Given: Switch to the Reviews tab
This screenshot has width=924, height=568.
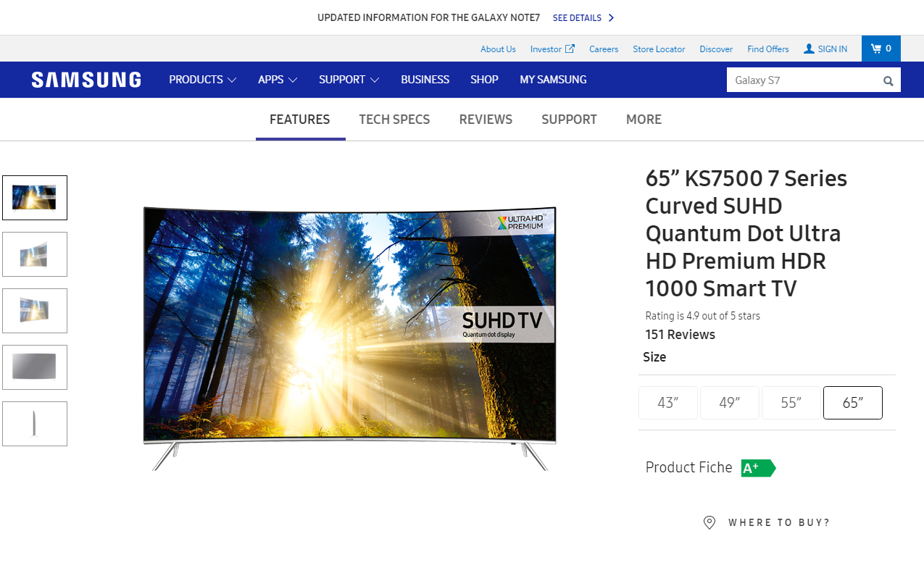Looking at the screenshot, I should click(x=486, y=120).
